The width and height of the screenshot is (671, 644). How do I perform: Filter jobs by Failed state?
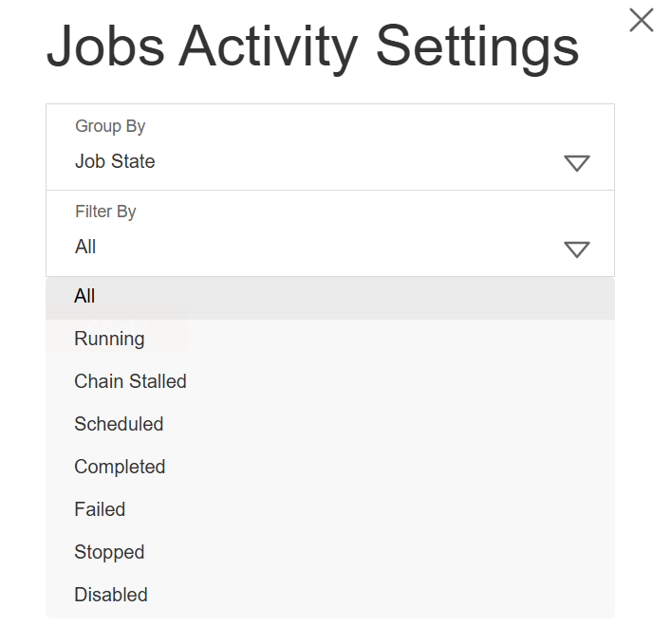coord(100,509)
